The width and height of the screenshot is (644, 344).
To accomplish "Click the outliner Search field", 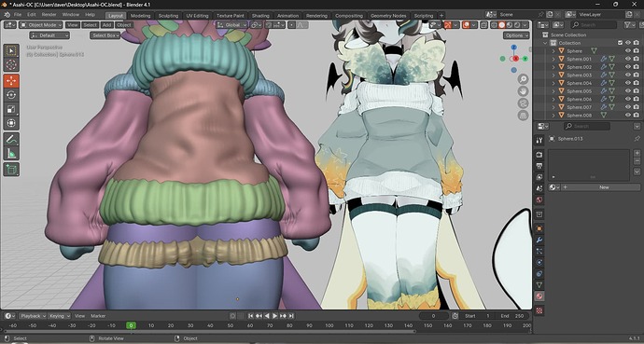I will point(593,25).
